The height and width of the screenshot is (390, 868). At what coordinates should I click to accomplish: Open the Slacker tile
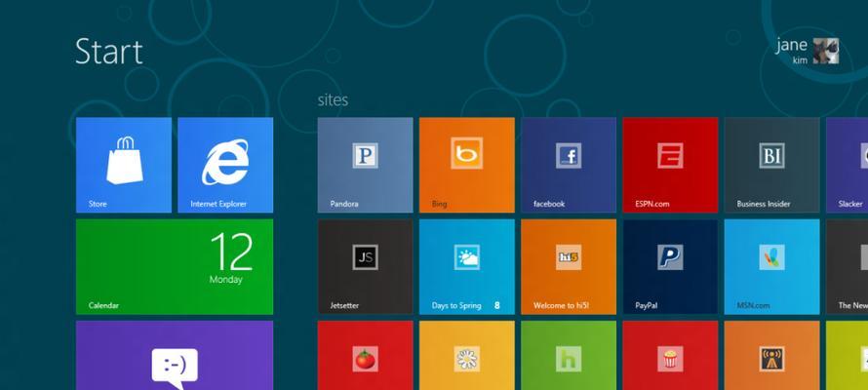(x=847, y=165)
